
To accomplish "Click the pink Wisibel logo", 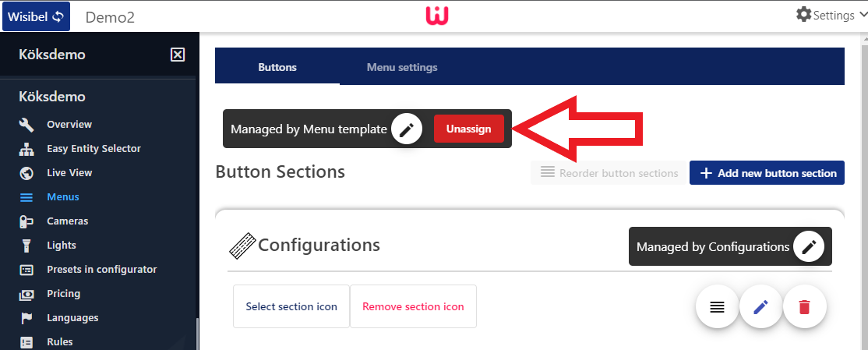I will coord(434,16).
